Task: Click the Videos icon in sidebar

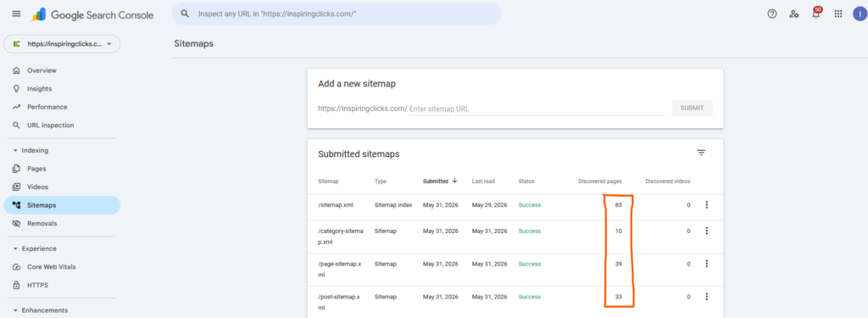Action: click(x=16, y=187)
